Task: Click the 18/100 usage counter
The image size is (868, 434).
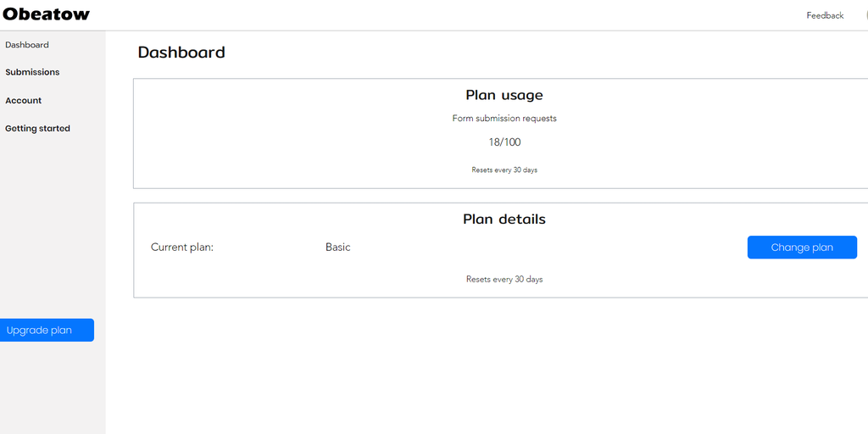Action: coord(504,142)
